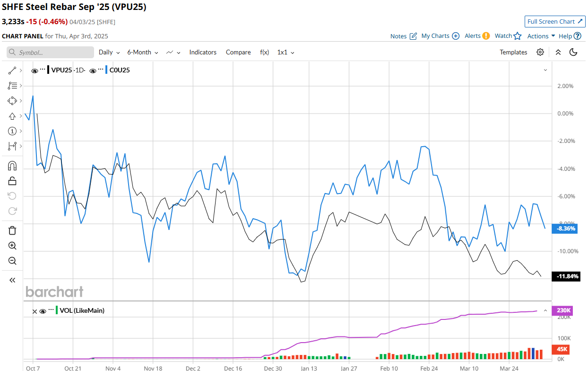The height and width of the screenshot is (371, 588).
Task: Activate the magnet snap tool
Action: [12, 166]
